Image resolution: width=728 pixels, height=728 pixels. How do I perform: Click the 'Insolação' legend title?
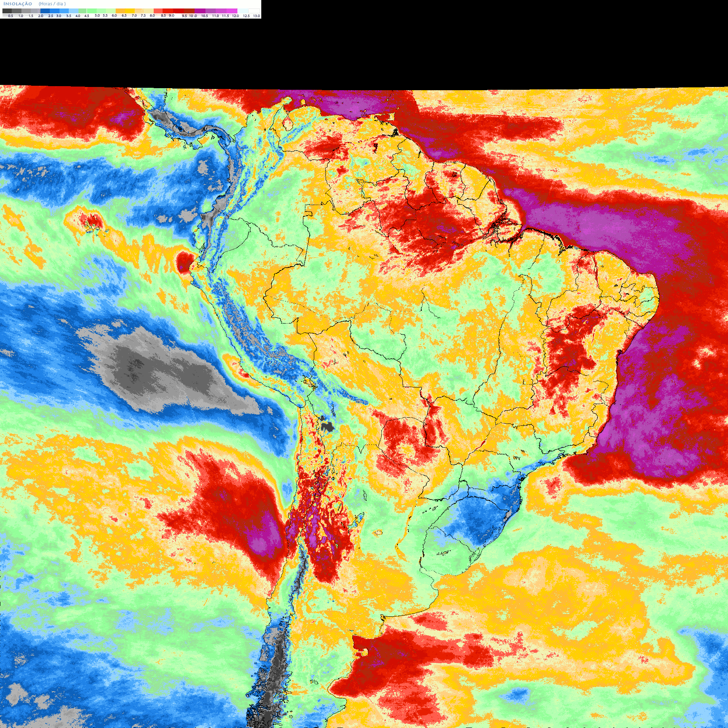point(18,4)
